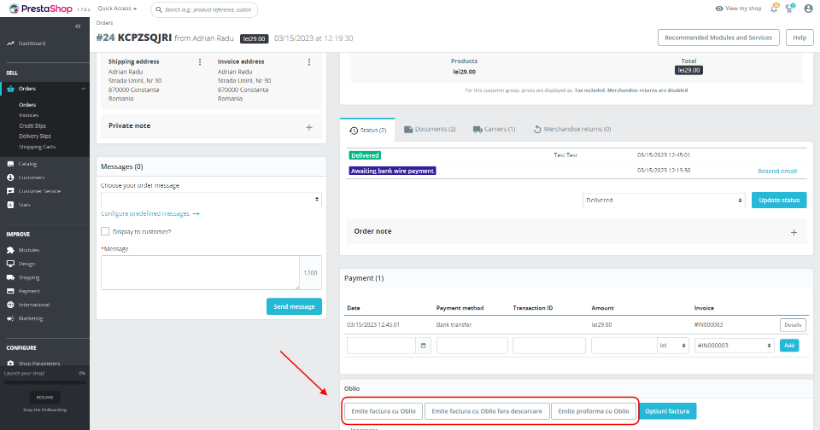
Task: Open the Stats menu
Action: pos(25,205)
